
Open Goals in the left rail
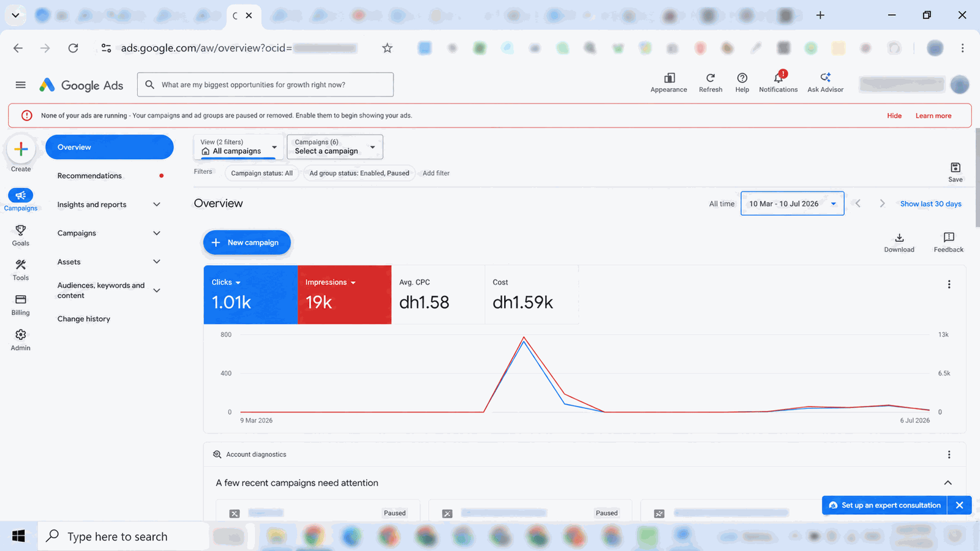point(21,235)
